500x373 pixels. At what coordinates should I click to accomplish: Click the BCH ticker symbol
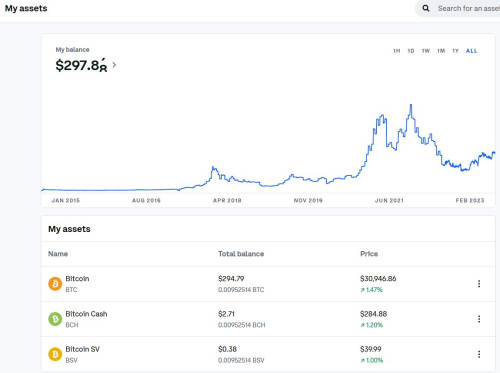click(72, 325)
